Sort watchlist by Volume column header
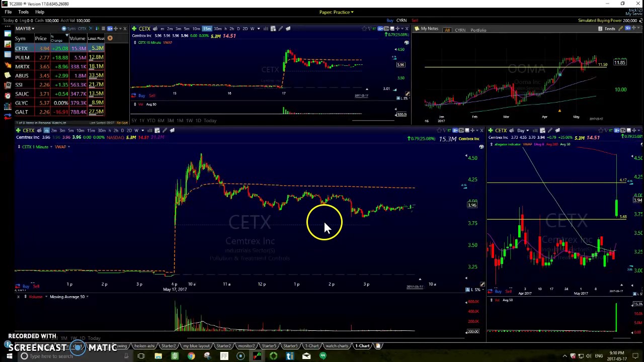The image size is (644, 362). tap(77, 38)
